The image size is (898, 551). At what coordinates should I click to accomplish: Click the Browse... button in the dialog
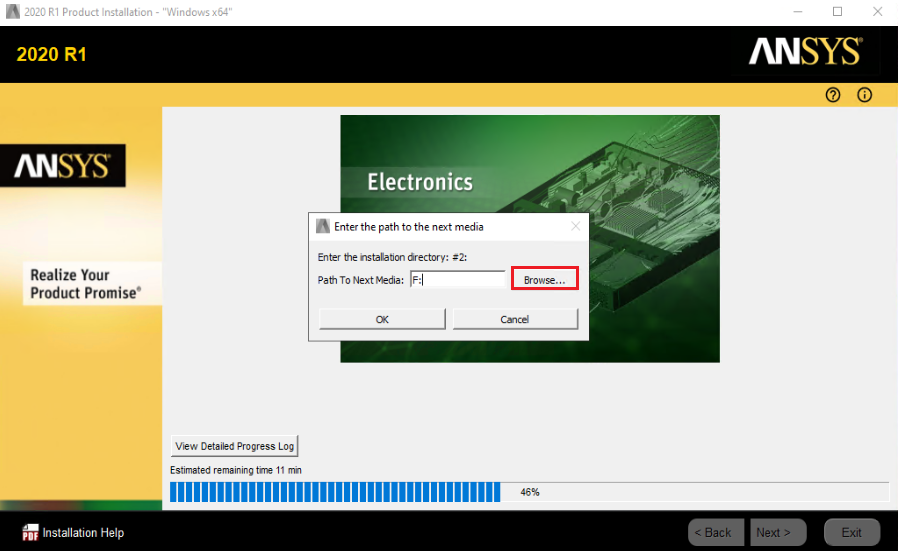[544, 280]
